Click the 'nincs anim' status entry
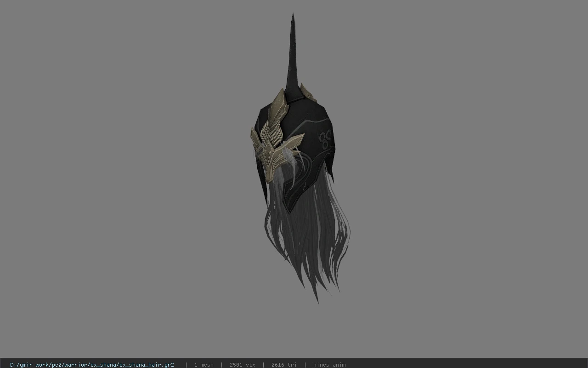 click(x=329, y=365)
